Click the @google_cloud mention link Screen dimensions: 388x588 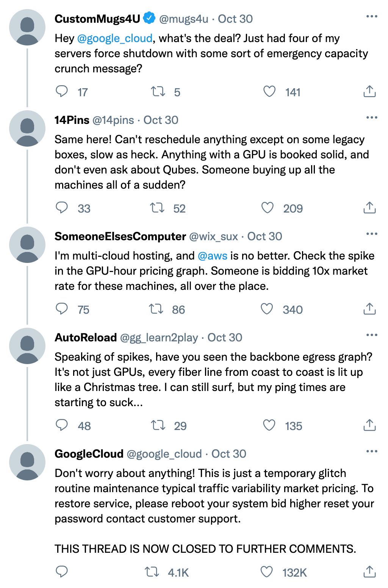tap(115, 38)
